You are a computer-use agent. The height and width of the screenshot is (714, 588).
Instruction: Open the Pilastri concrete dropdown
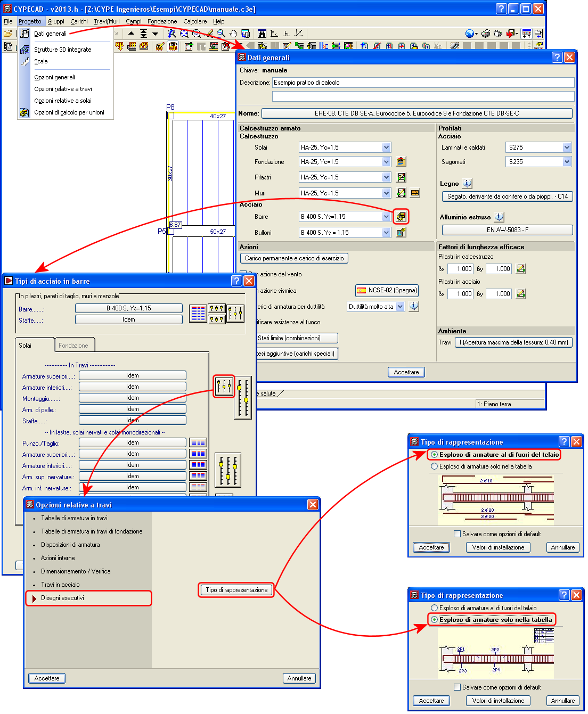(x=387, y=177)
